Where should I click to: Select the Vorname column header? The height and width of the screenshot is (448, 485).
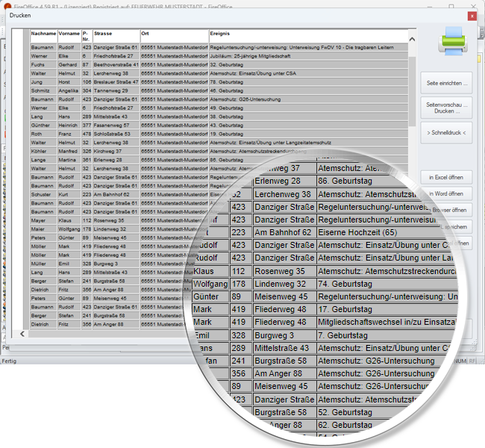click(68, 34)
